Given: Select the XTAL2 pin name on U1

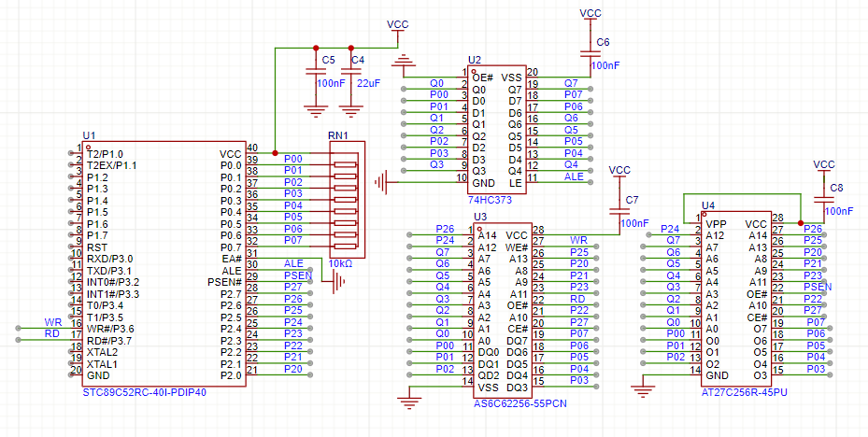Looking at the screenshot, I should pos(102,352).
